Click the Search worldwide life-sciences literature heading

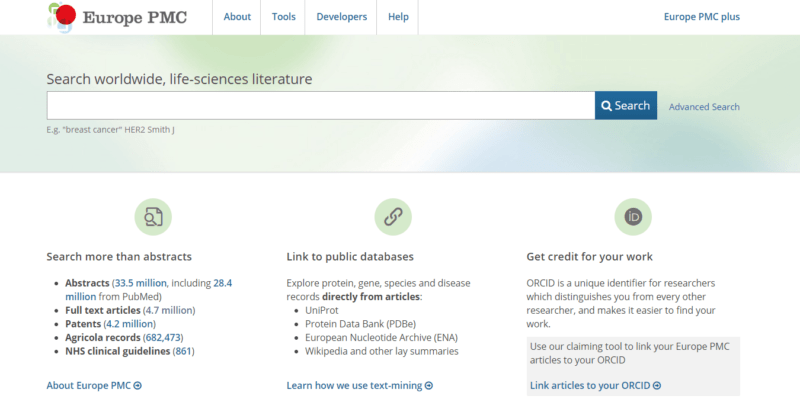tap(179, 79)
